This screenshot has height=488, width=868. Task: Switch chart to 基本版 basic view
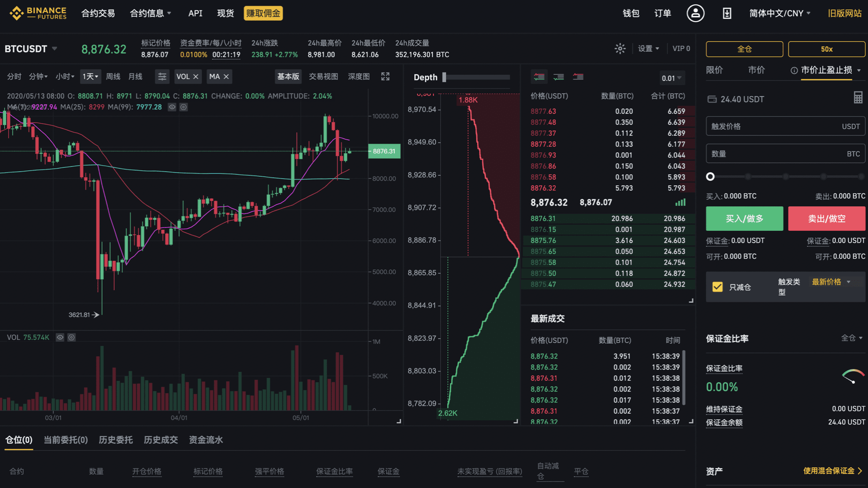point(288,77)
